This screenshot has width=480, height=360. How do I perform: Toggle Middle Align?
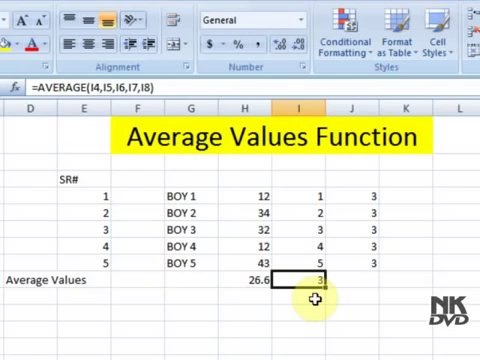(89, 20)
